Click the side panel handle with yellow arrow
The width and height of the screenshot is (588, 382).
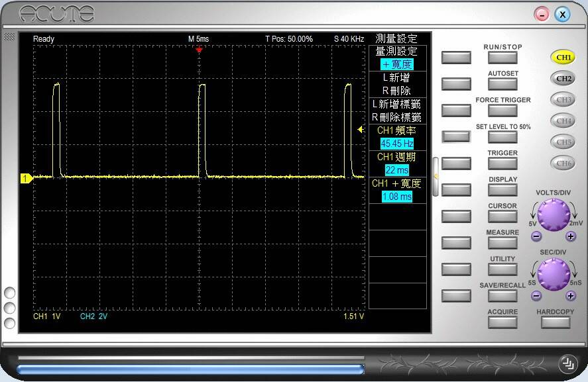click(436, 176)
